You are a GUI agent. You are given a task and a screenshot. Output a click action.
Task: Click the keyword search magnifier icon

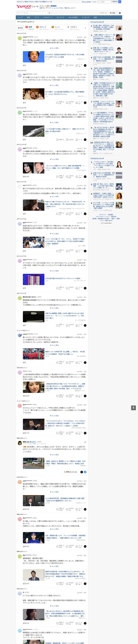(x=49, y=13)
